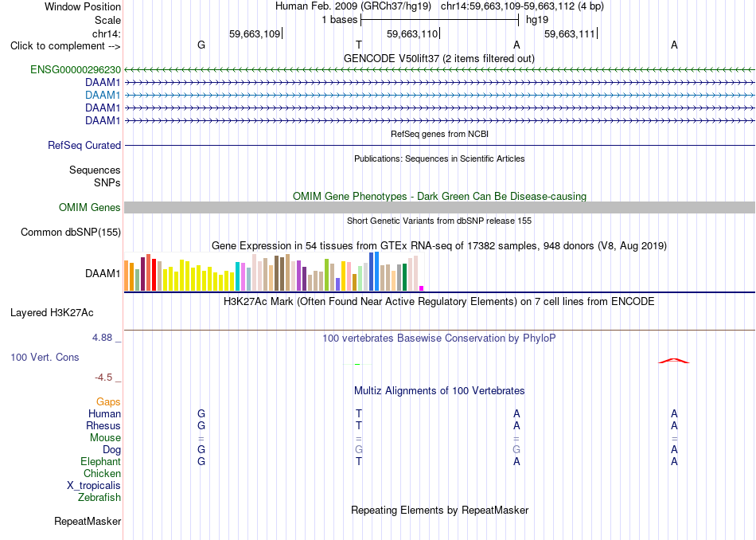The width and height of the screenshot is (756, 540).
Task: Click 'Repeating Elements by RepeatMasker' title
Action: [x=439, y=510]
